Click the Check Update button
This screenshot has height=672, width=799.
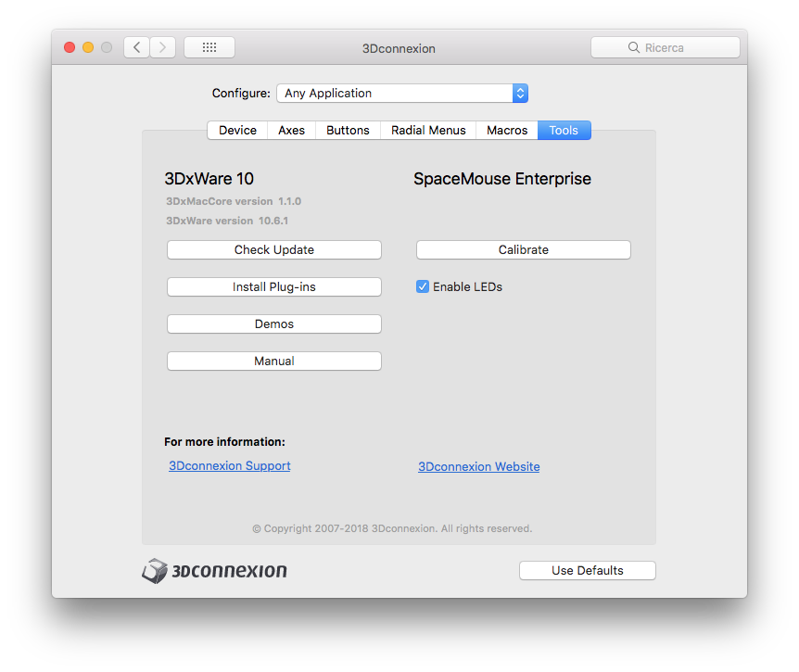[274, 249]
